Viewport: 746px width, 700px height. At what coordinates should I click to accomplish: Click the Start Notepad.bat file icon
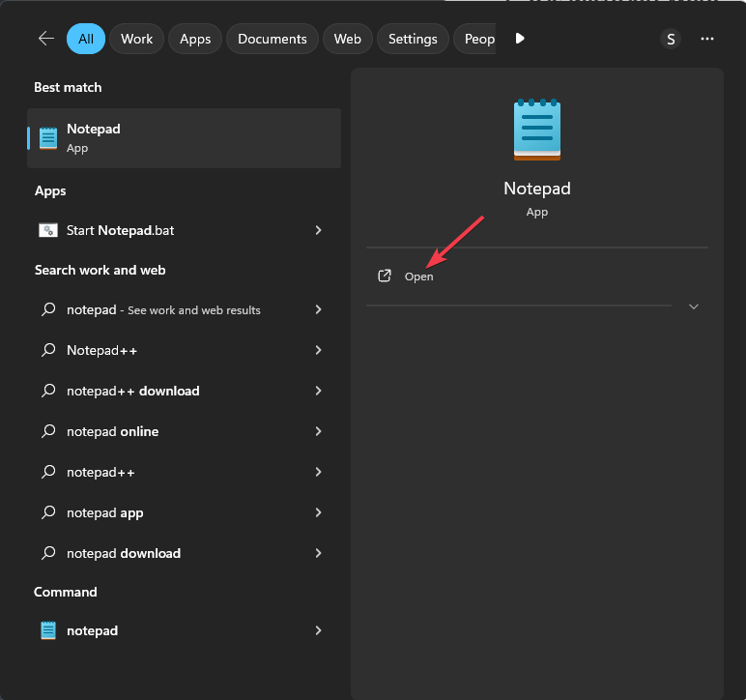(48, 230)
